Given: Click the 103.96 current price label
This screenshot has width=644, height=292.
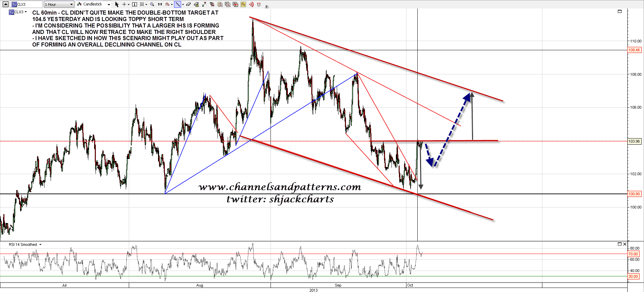Looking at the screenshot, I should point(634,141).
